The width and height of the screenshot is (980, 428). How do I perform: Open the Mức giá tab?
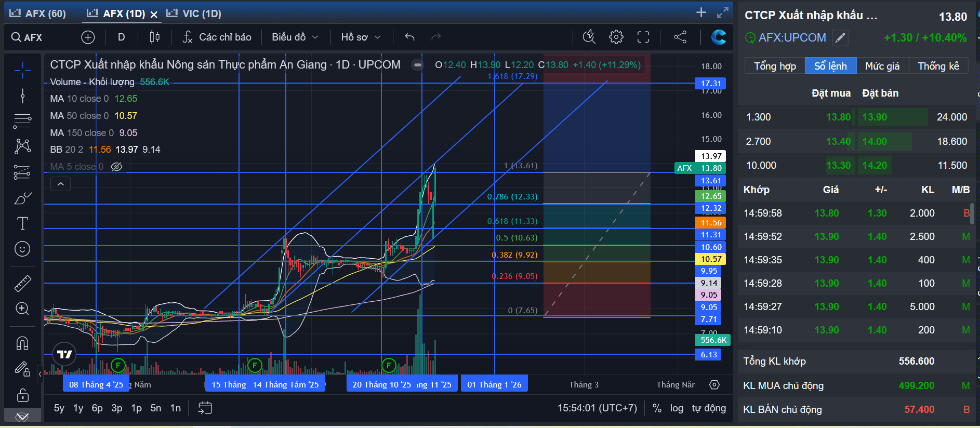coord(882,66)
